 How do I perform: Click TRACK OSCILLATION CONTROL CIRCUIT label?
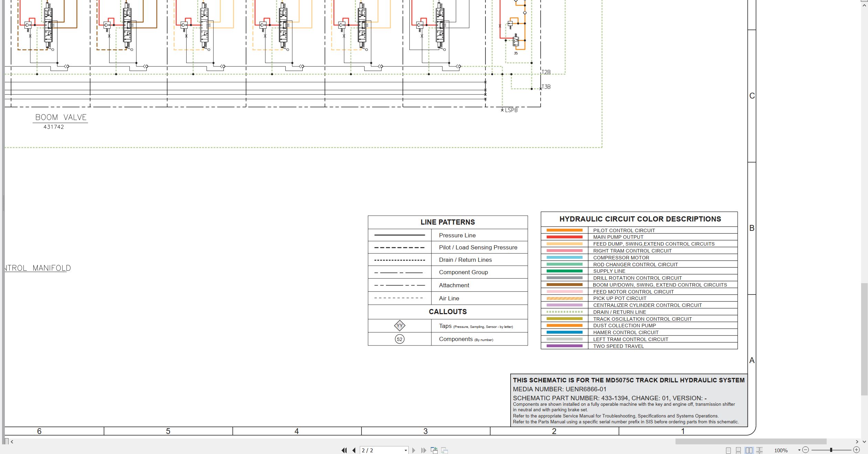coord(642,319)
